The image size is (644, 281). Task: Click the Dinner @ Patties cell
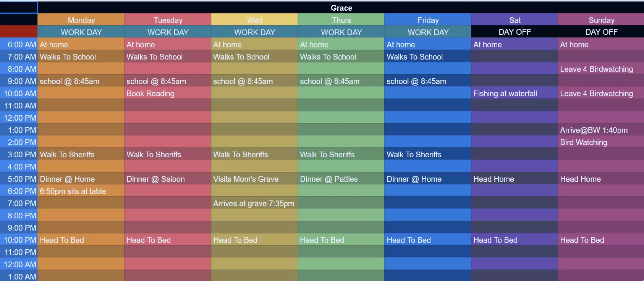[x=341, y=179]
